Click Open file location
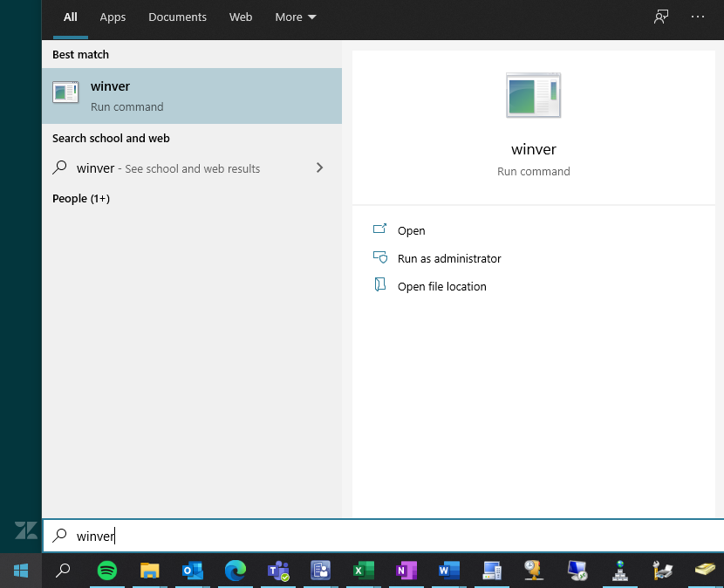724x588 pixels. [442, 286]
